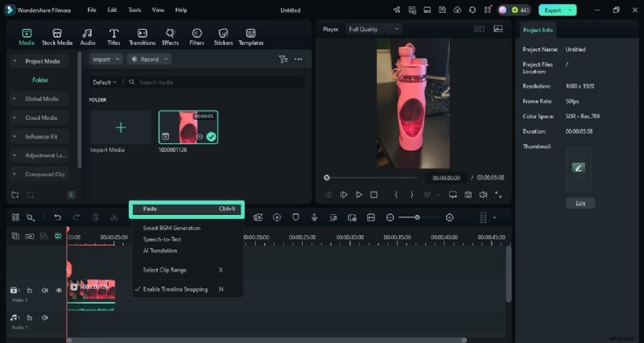The height and width of the screenshot is (343, 644).
Task: Expand Influence Kit section
Action: click(14, 137)
